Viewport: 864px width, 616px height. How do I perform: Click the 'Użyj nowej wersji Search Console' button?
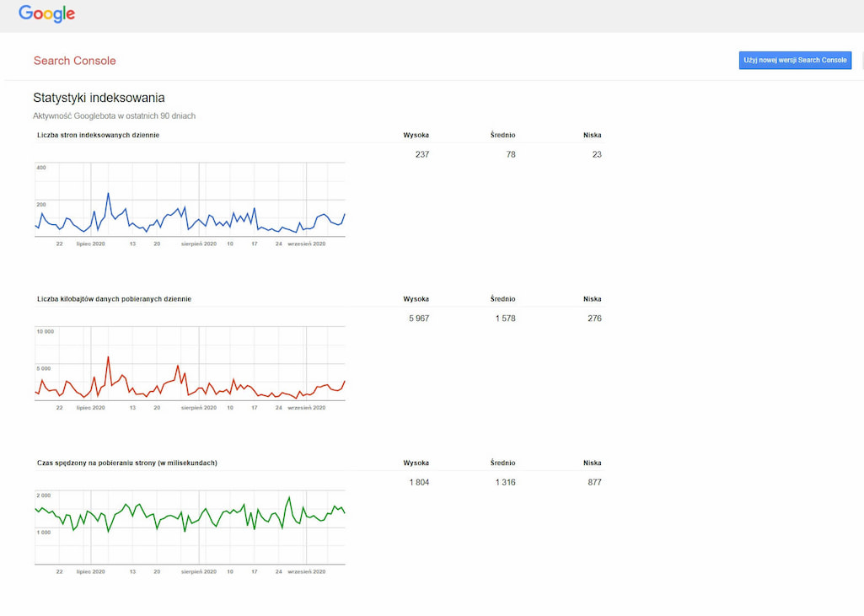point(795,61)
